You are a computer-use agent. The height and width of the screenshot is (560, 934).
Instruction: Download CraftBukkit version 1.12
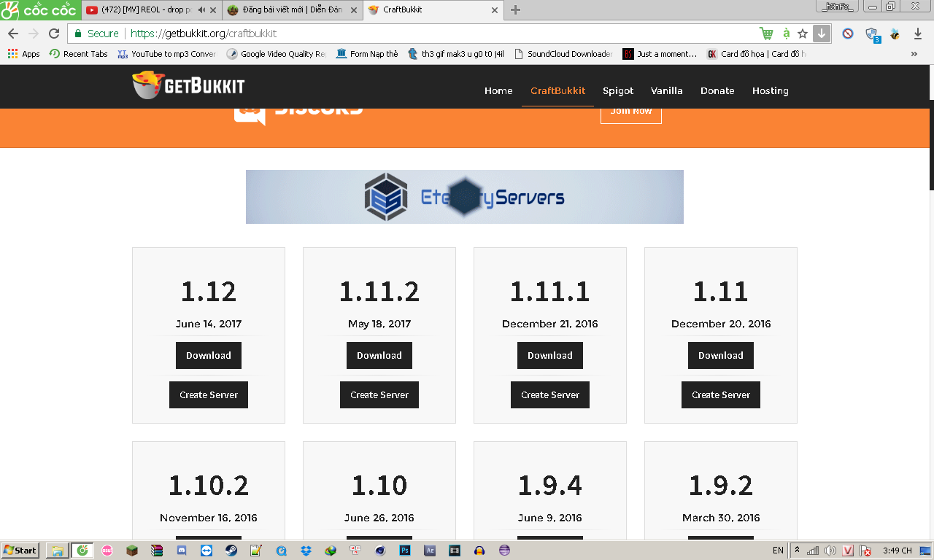[209, 355]
